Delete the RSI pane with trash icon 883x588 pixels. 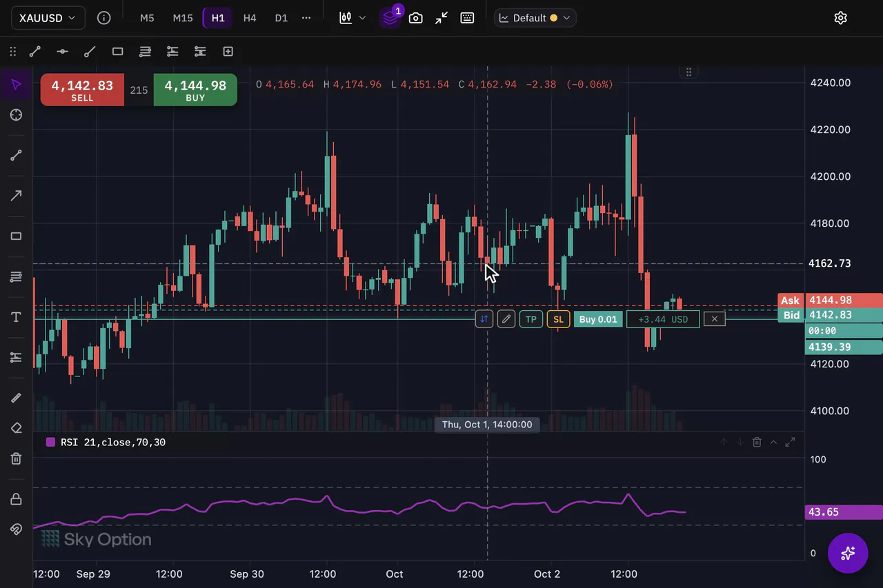pyautogui.click(x=757, y=443)
